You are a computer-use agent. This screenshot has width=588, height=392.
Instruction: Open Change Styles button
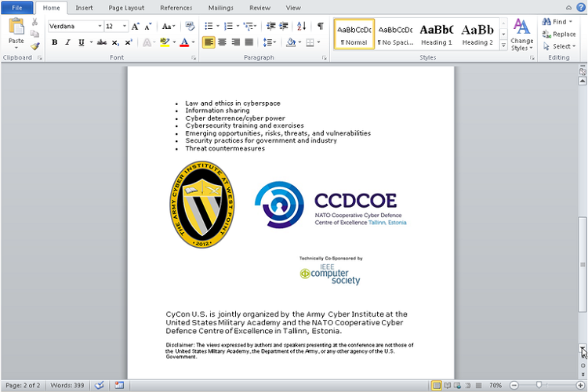pos(521,34)
